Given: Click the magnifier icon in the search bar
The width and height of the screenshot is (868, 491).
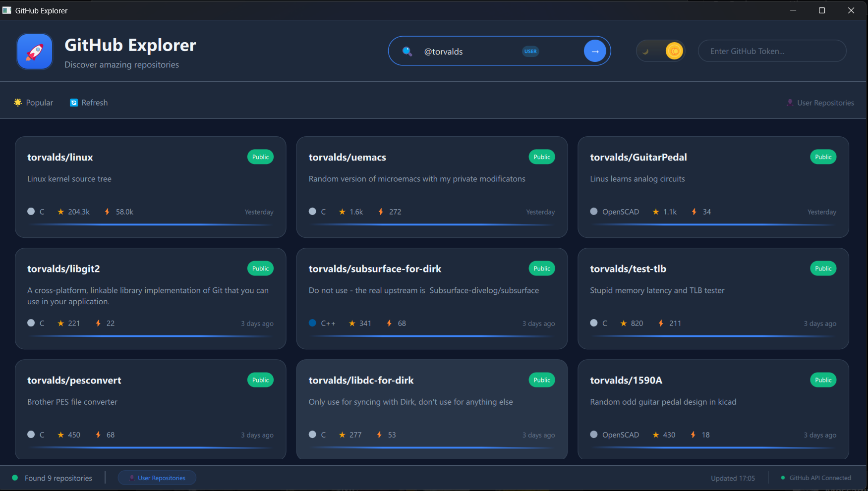Looking at the screenshot, I should [407, 51].
